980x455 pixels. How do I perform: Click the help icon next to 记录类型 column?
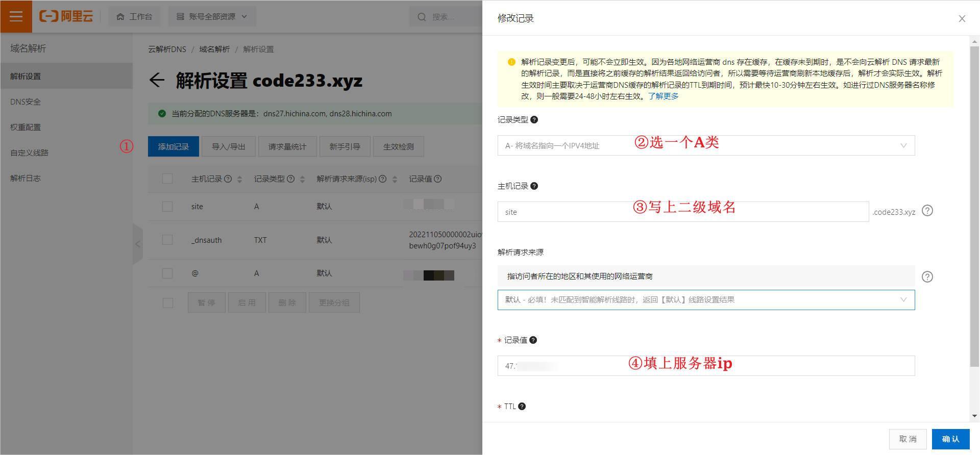pyautogui.click(x=290, y=179)
